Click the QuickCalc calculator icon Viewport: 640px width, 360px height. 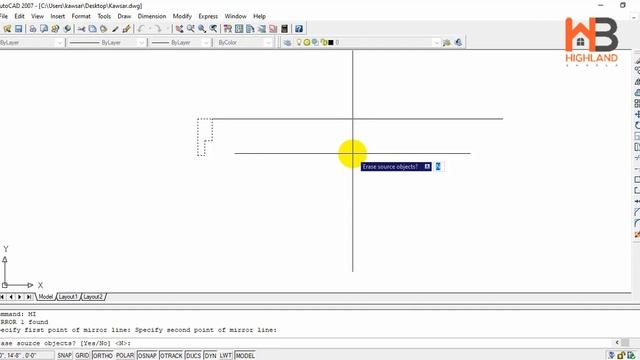284,29
